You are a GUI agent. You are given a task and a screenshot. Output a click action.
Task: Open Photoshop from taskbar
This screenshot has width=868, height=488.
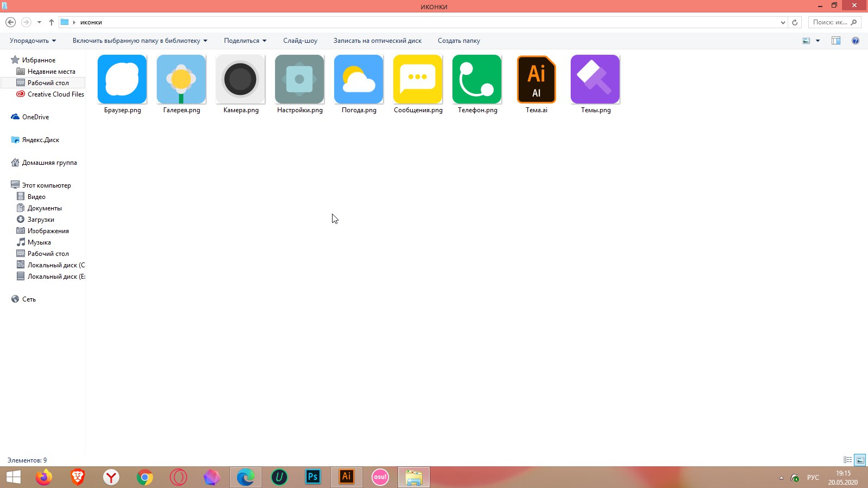313,477
